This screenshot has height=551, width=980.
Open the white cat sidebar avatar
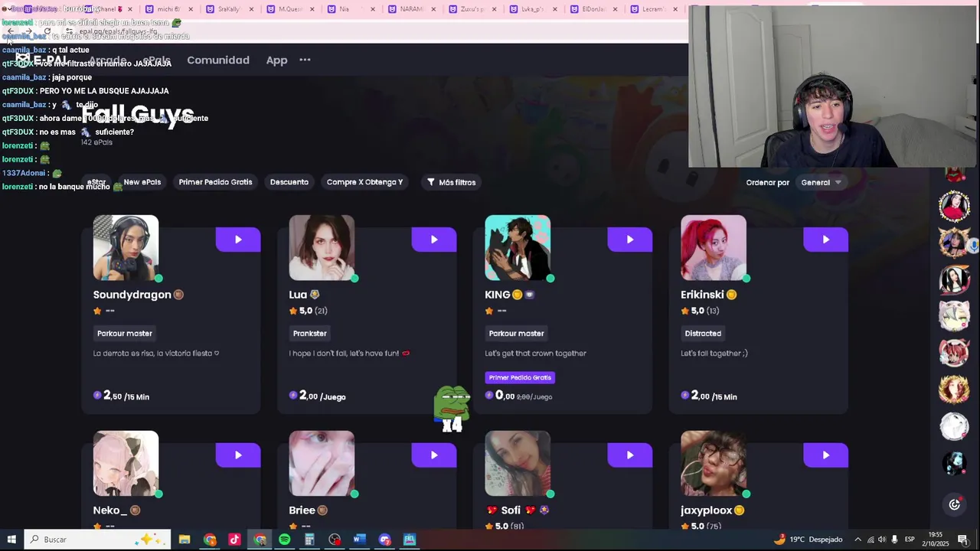click(954, 315)
